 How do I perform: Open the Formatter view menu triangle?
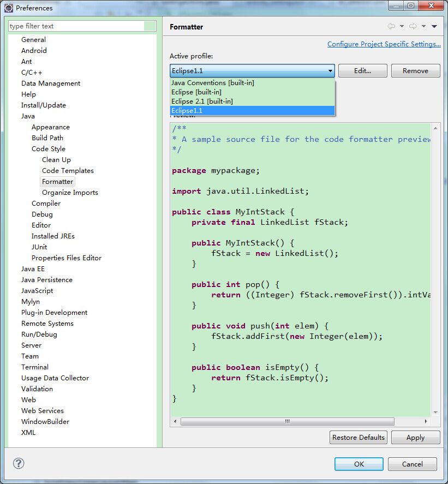point(434,26)
